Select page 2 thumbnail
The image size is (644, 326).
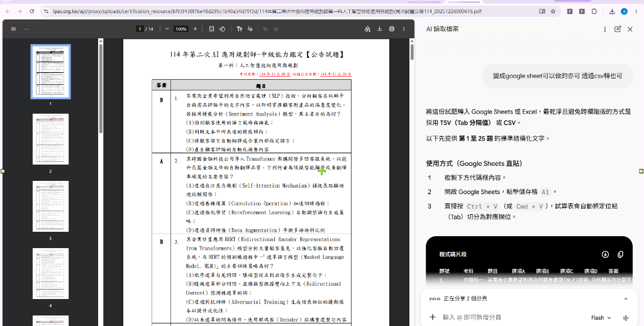[x=50, y=139]
